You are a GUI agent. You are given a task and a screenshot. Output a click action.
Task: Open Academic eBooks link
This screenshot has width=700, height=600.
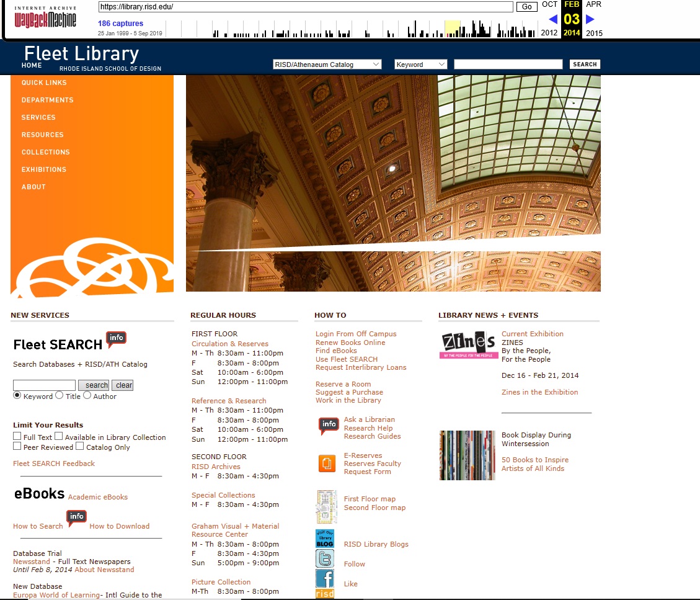(x=98, y=497)
